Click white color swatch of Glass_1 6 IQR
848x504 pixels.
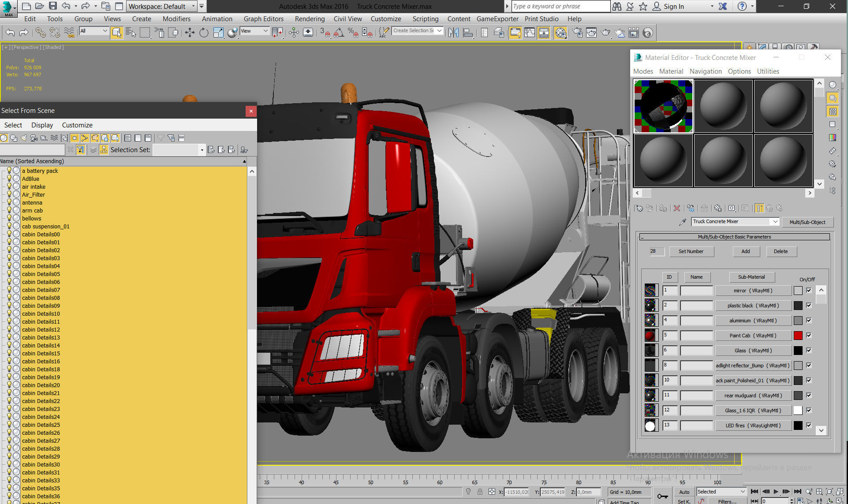798,411
